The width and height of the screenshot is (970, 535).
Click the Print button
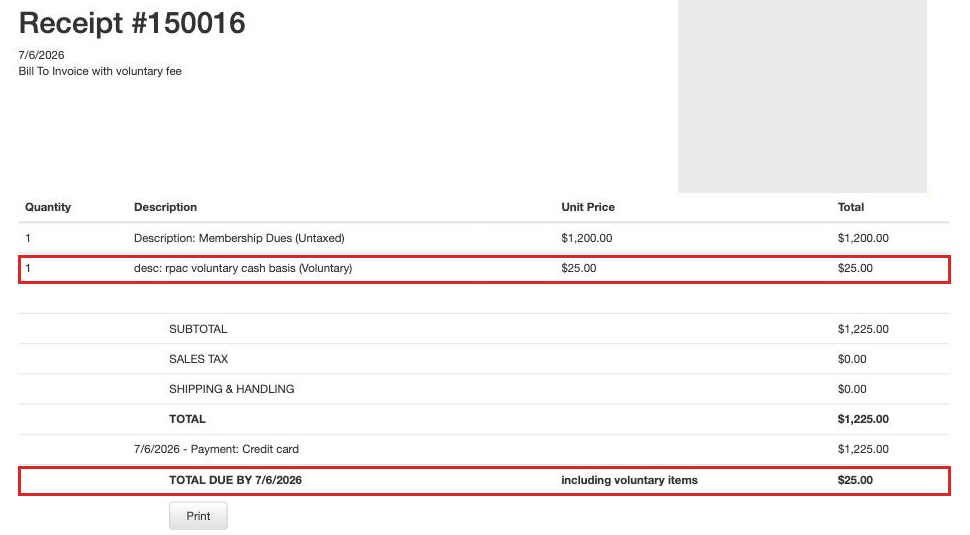coord(198,516)
